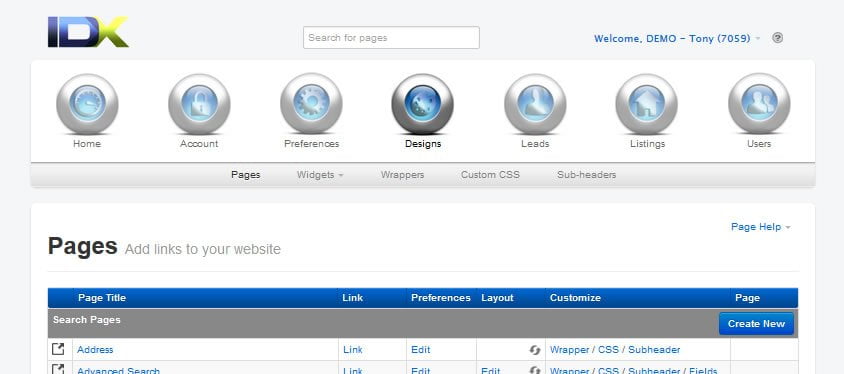Click the Page Title column header
This screenshot has width=844, height=374.
tap(102, 298)
